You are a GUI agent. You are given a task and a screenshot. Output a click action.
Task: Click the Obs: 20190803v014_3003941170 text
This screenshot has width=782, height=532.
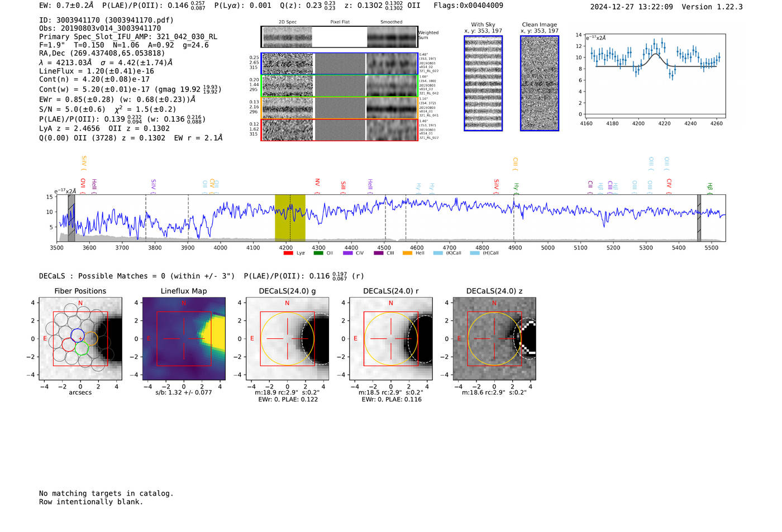pyautogui.click(x=100, y=28)
